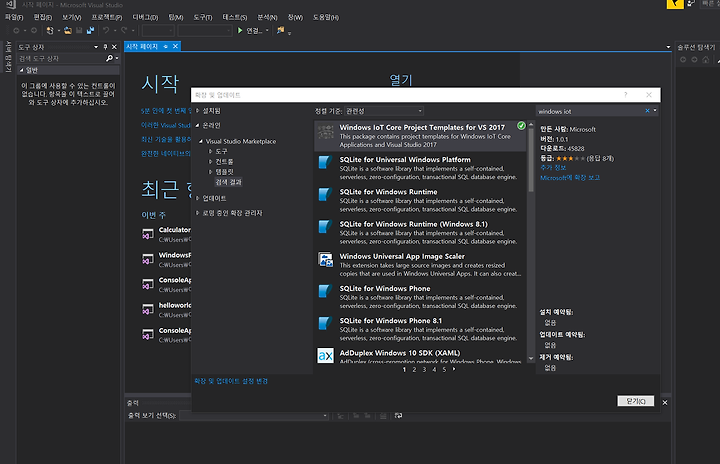Screen dimensions: 720x464
Task: Click the toolbox search magnifier icon
Action: pyautogui.click(x=109, y=58)
